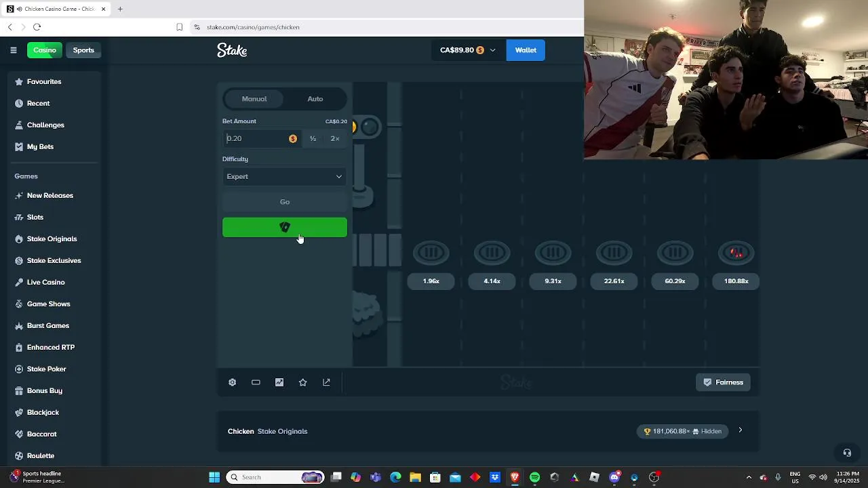Viewport: 868px width, 488px height.
Task: Switch to the Auto betting tab
Action: (x=315, y=99)
